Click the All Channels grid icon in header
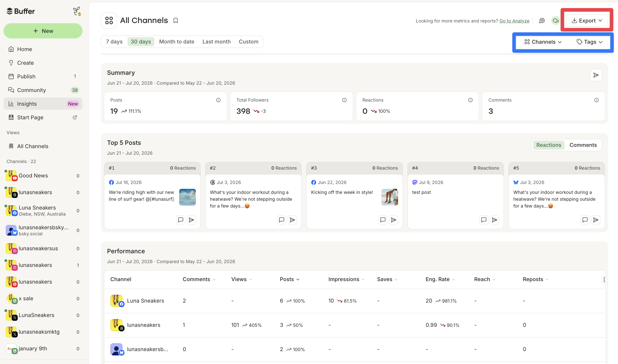Viewport: 618px width, 364px height. pyautogui.click(x=109, y=20)
